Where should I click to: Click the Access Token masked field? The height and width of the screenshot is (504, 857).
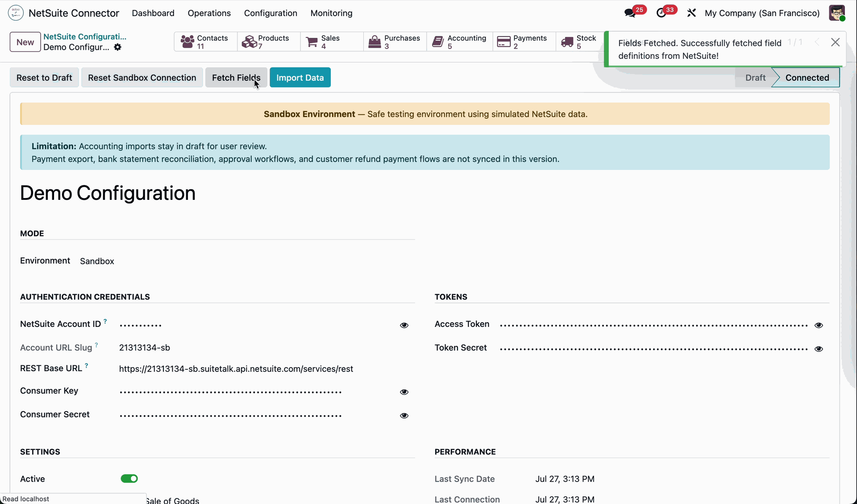click(654, 325)
